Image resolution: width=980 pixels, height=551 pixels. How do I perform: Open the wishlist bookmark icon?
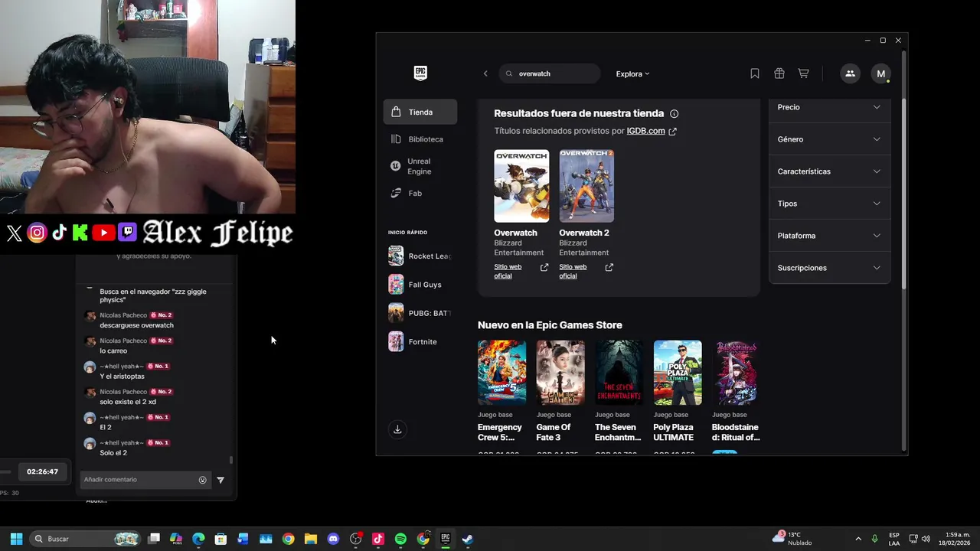(755, 73)
